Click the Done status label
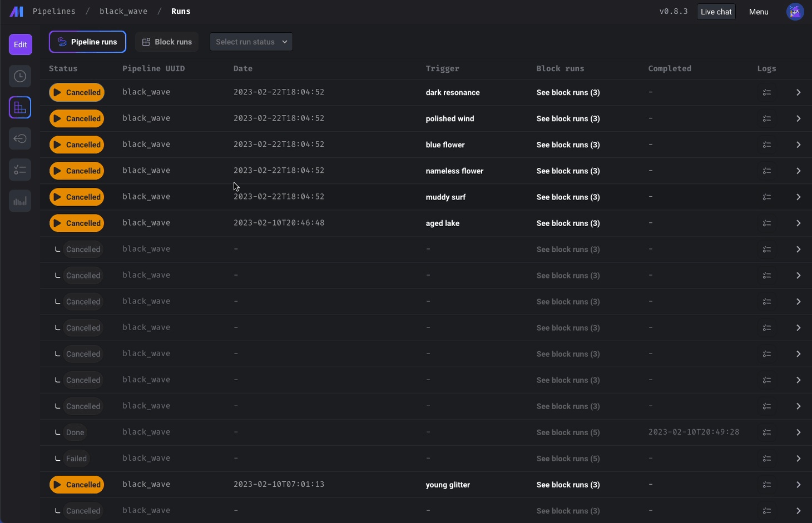 point(75,432)
